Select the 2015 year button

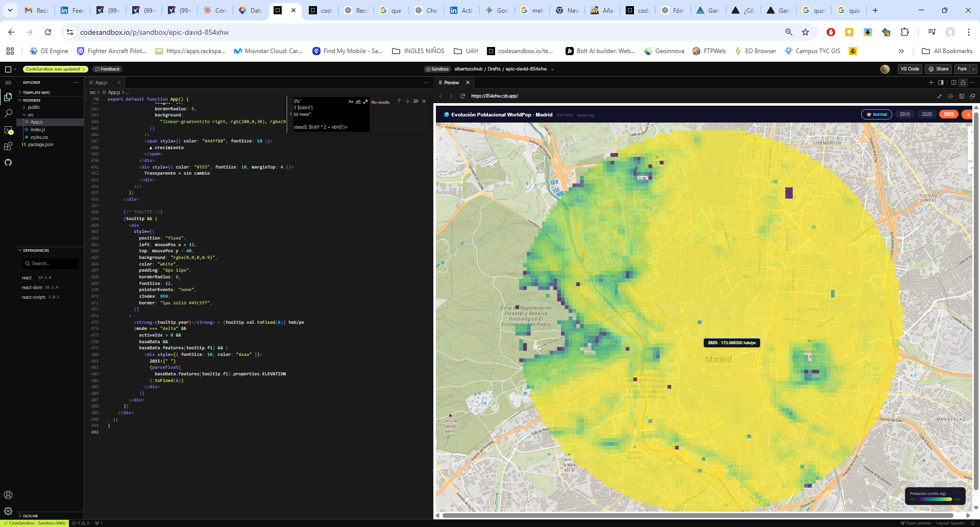[x=904, y=114]
